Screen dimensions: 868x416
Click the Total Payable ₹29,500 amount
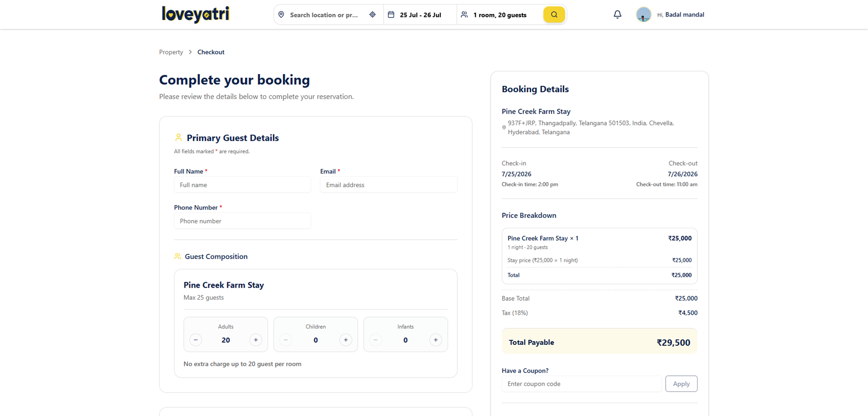point(673,342)
